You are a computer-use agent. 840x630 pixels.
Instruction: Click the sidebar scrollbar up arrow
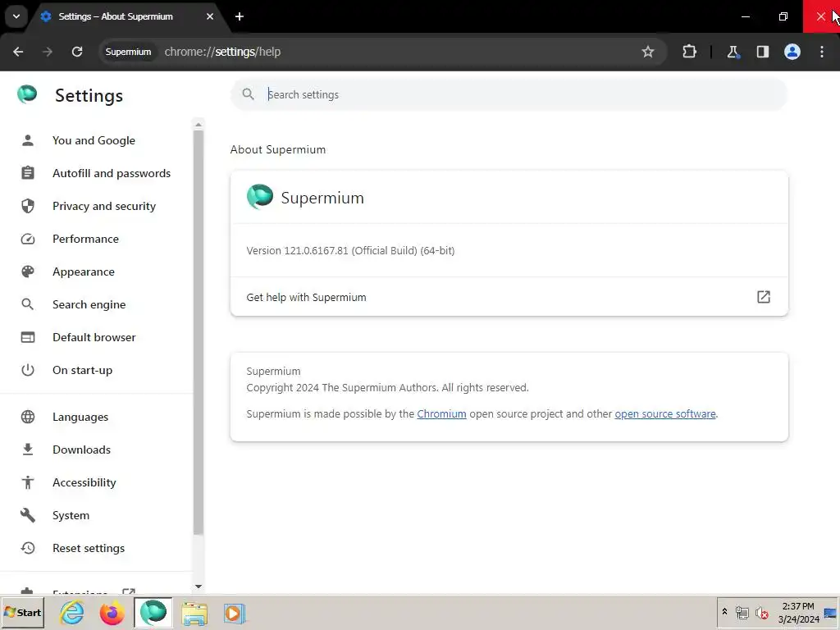[199, 125]
